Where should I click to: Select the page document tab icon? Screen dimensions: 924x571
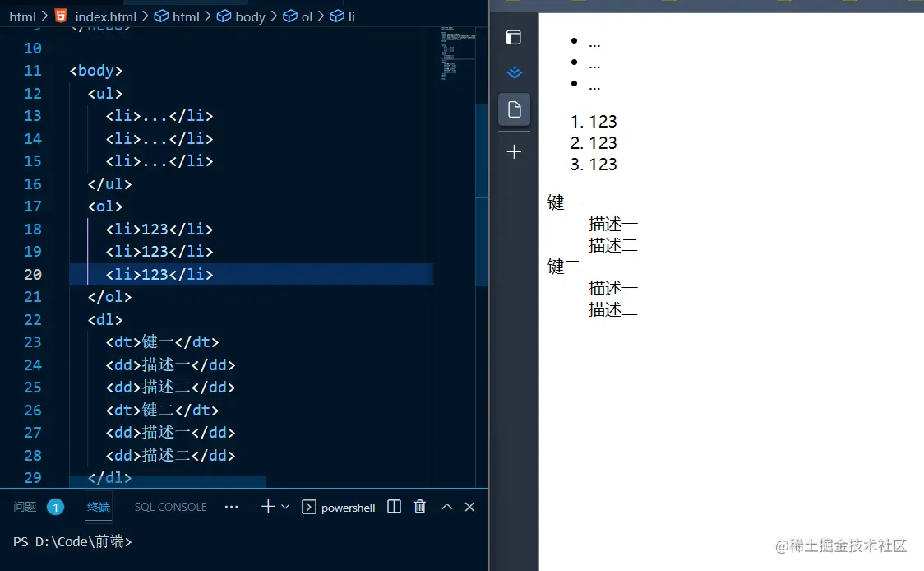[514, 109]
